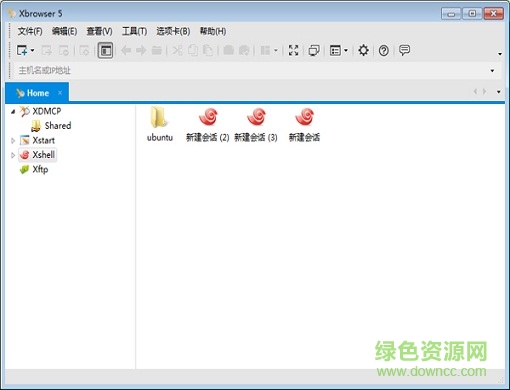This screenshot has height=390, width=510.
Task: Collapse the XDMCP tree node
Action: click(x=13, y=111)
